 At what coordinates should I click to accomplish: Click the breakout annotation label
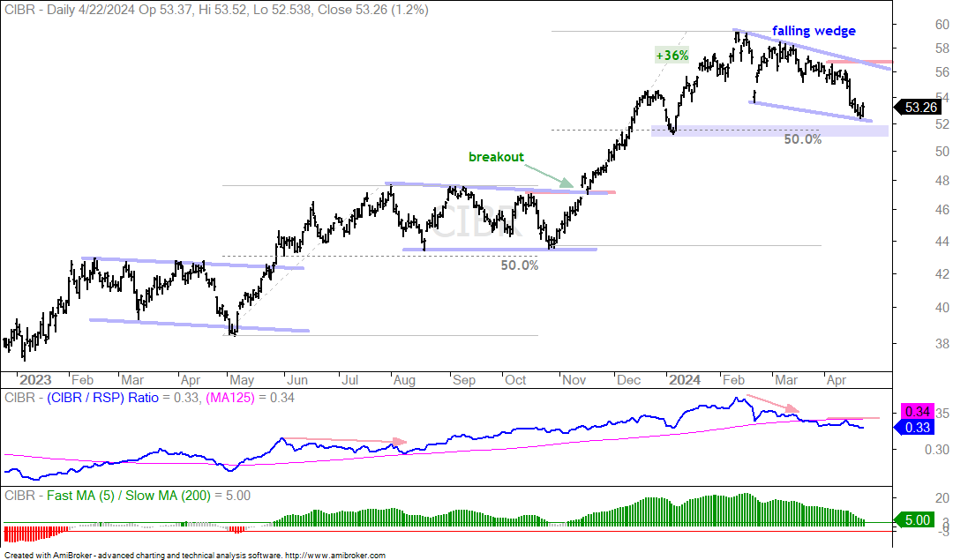pyautogui.click(x=496, y=157)
